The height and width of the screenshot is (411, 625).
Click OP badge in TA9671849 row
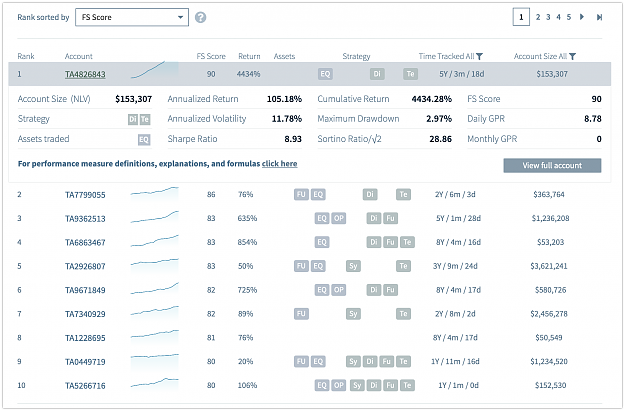(338, 290)
